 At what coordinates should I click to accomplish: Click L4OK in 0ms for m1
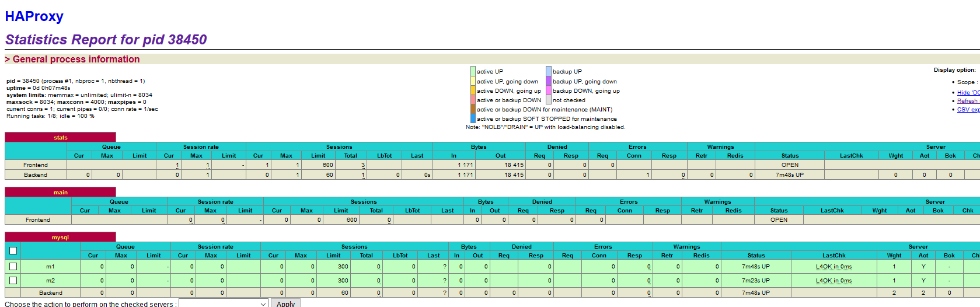click(x=833, y=266)
